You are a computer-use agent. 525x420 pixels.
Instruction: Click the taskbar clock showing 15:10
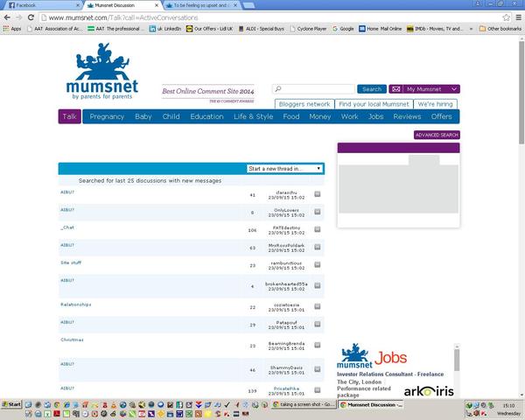pos(508,406)
